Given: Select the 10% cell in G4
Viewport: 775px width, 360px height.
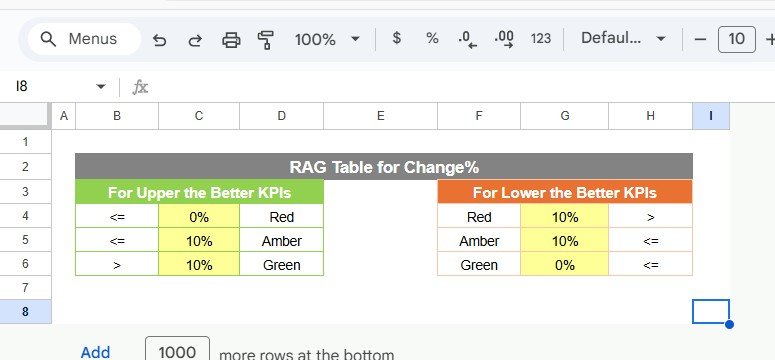Looking at the screenshot, I should [x=564, y=216].
